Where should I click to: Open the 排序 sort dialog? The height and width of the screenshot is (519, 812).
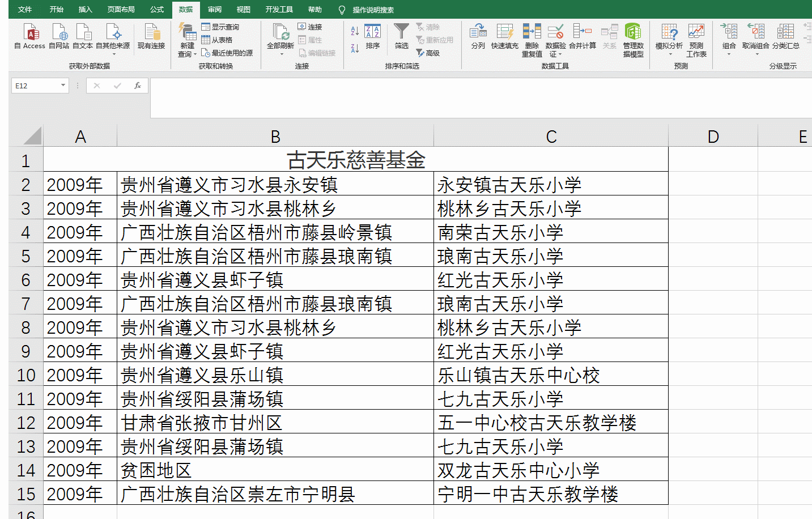pos(373,36)
